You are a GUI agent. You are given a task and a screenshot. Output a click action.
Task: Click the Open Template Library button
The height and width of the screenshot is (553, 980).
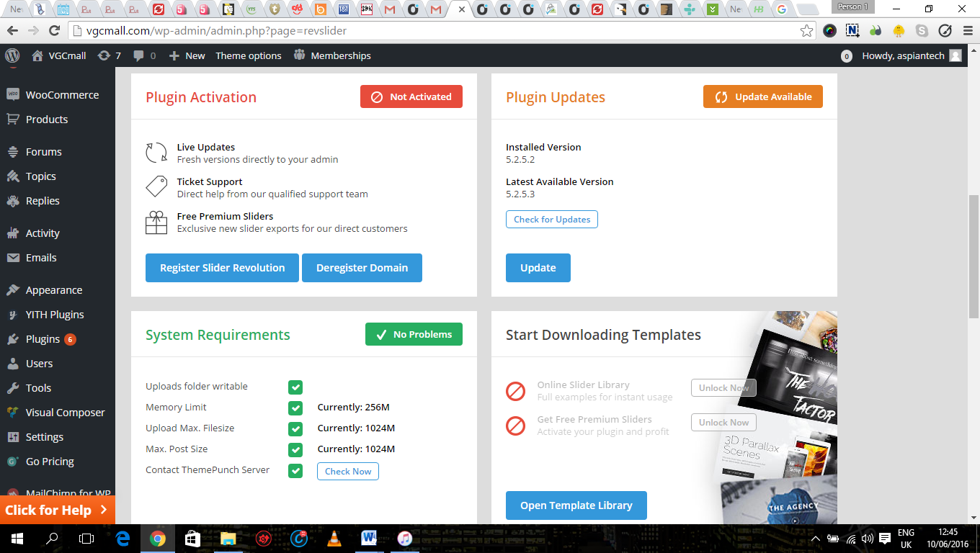point(576,505)
